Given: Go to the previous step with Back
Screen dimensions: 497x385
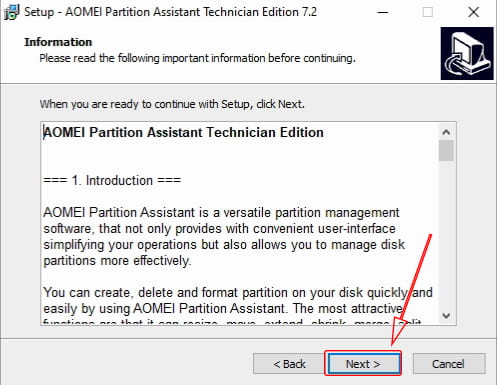Looking at the screenshot, I should pyautogui.click(x=289, y=364).
